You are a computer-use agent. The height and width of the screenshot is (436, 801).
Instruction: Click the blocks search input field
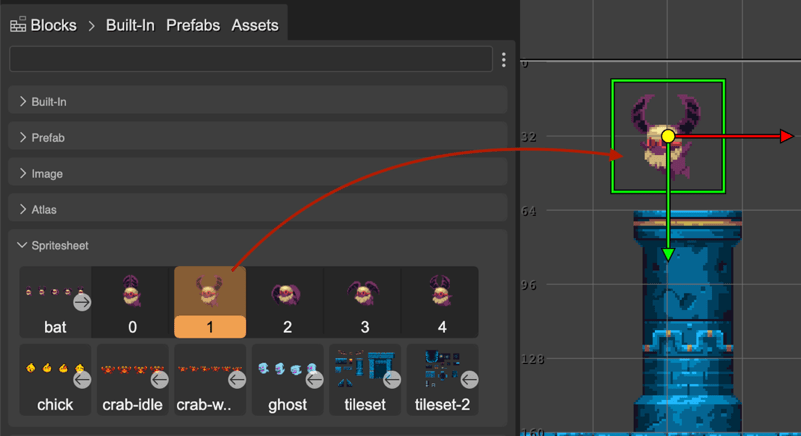(251, 59)
